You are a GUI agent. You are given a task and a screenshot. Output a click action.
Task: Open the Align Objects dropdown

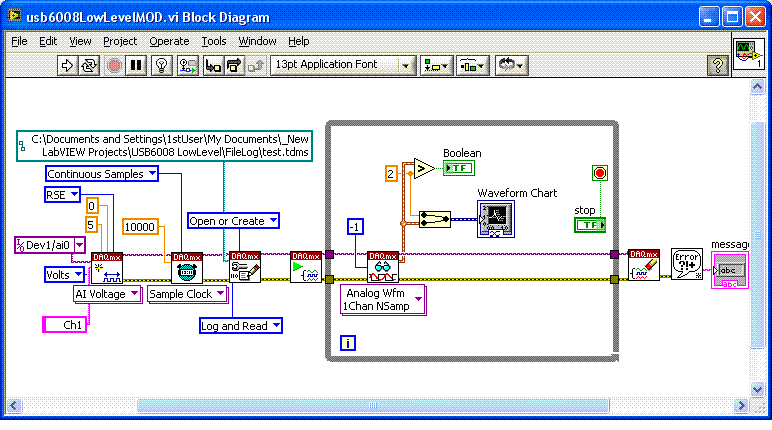(x=436, y=65)
